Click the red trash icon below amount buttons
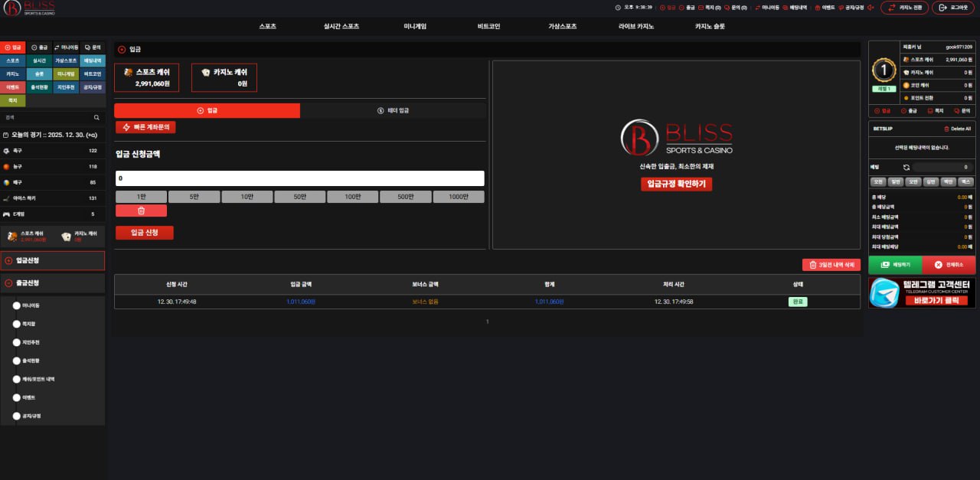The height and width of the screenshot is (480, 980). click(141, 211)
